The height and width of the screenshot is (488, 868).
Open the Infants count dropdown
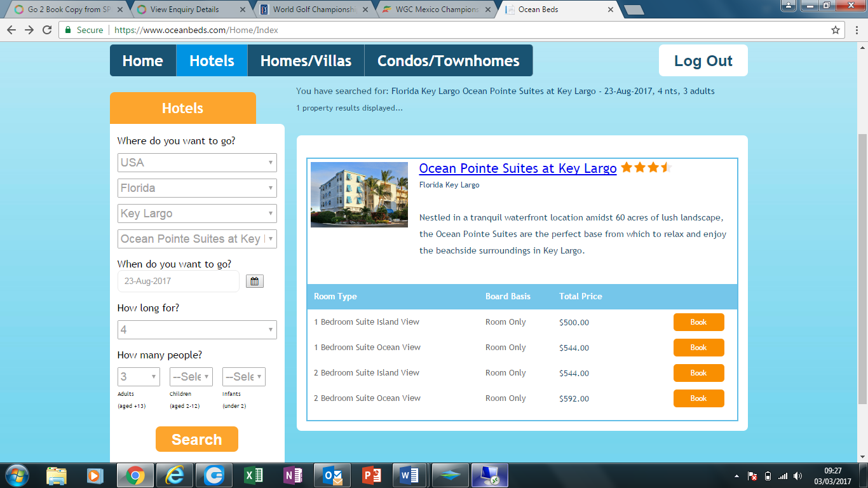click(244, 377)
